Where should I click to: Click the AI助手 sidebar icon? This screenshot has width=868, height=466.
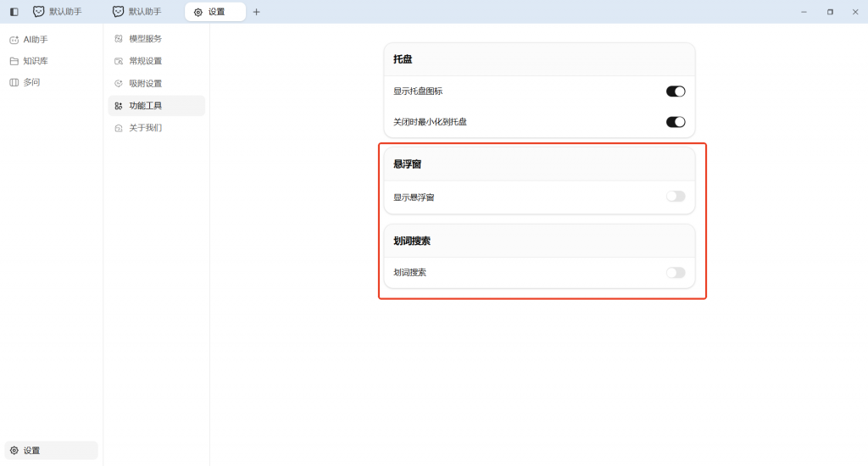tap(14, 40)
